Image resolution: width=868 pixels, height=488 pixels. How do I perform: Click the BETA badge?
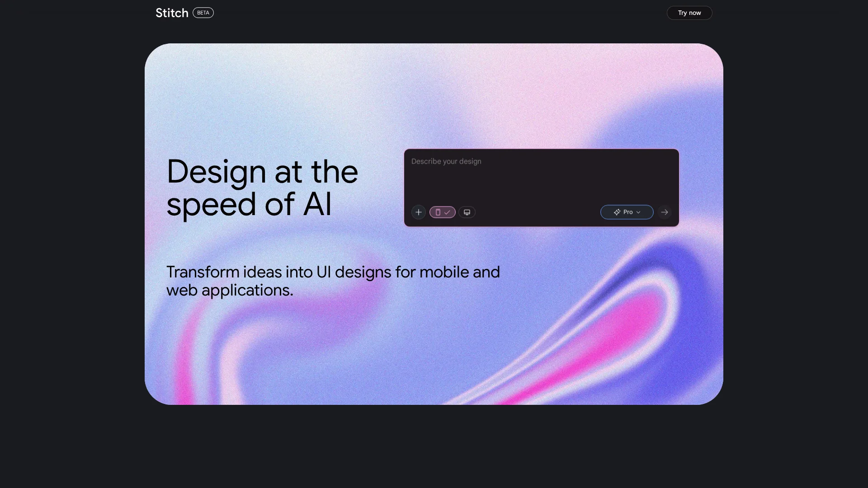pos(203,13)
